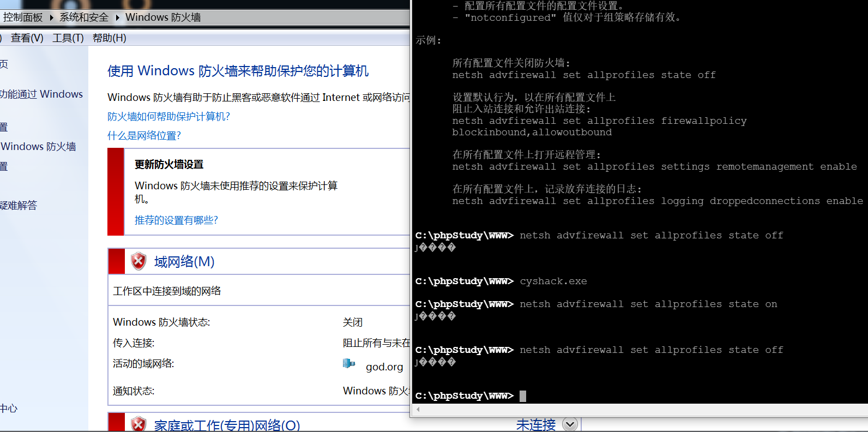This screenshot has height=432, width=868.
Task: Click the network icon next to god.org
Action: click(349, 364)
